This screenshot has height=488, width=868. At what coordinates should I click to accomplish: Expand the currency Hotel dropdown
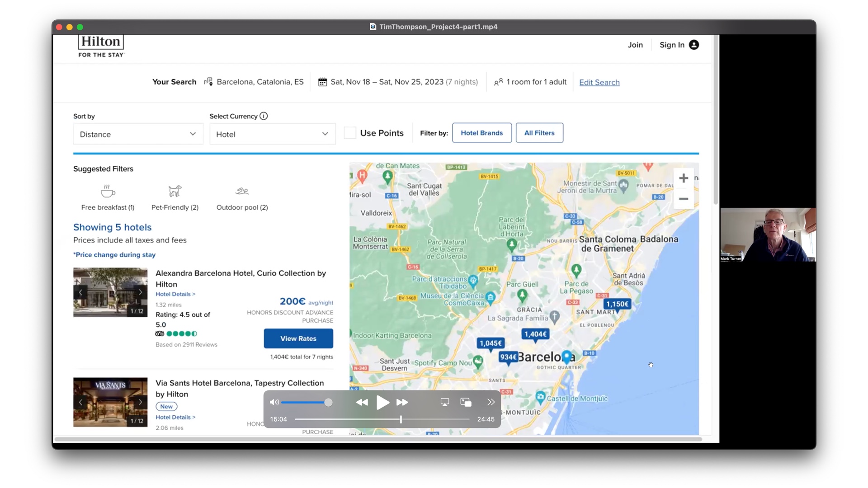coord(272,134)
